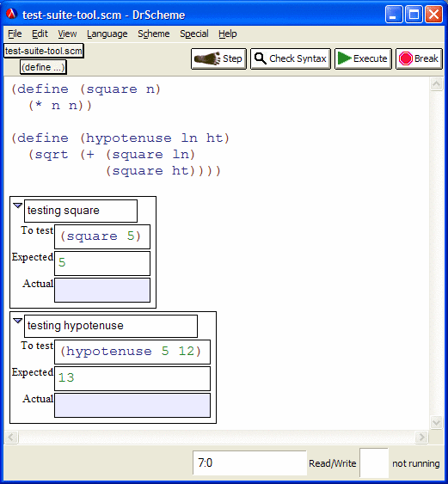Screen dimensions: 448x484
Task: Click the testing hypotenuse name field
Action: click(x=111, y=327)
